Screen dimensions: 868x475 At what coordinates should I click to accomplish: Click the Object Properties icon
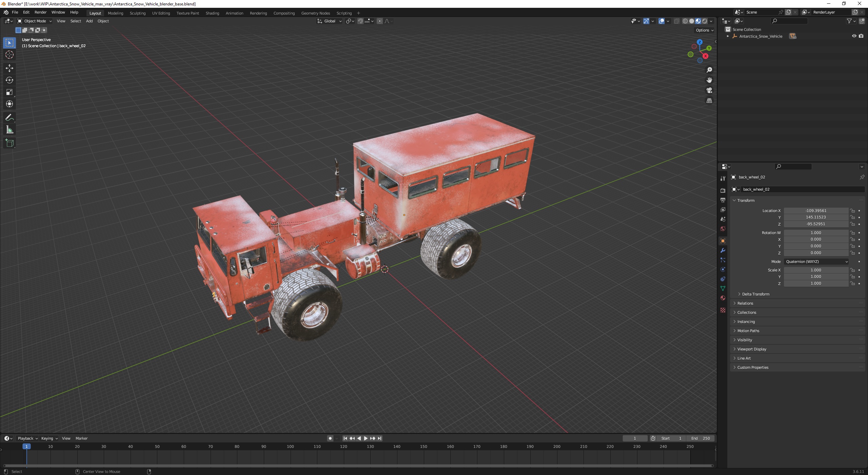tap(723, 239)
